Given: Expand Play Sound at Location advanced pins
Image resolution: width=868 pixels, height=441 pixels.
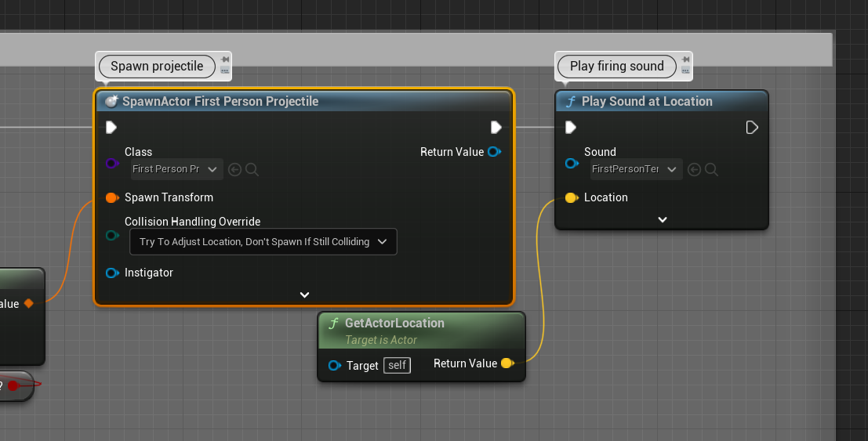Looking at the screenshot, I should tap(662, 219).
